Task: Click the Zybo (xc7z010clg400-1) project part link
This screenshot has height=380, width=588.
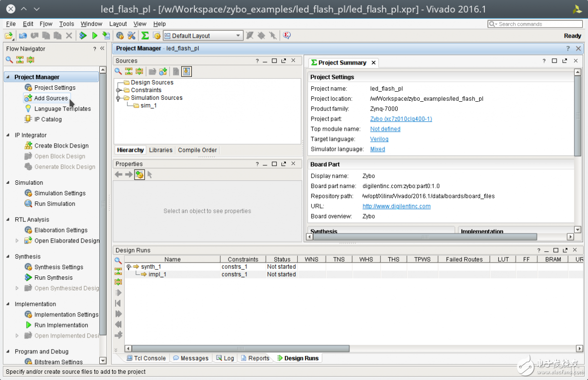Action: pyautogui.click(x=401, y=119)
